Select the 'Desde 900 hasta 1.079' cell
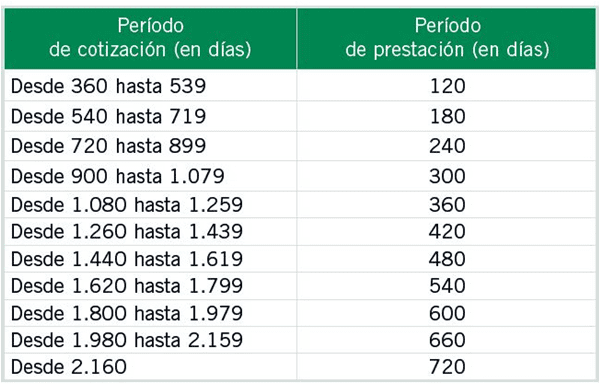Viewport: 599px width, 384px height. tap(150, 176)
